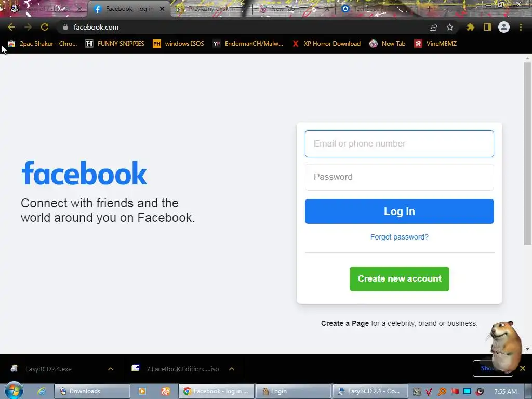Click the hamster desktop mascot
This screenshot has width=532, height=399.
click(505, 347)
